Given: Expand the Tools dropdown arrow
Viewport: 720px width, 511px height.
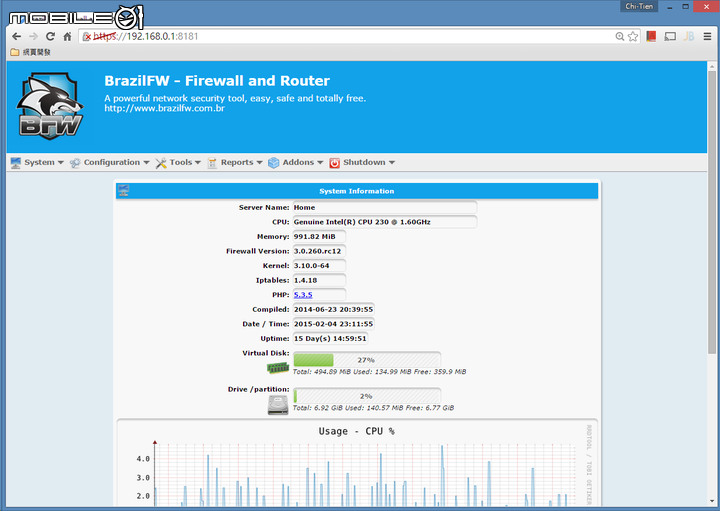Looking at the screenshot, I should click(x=197, y=163).
